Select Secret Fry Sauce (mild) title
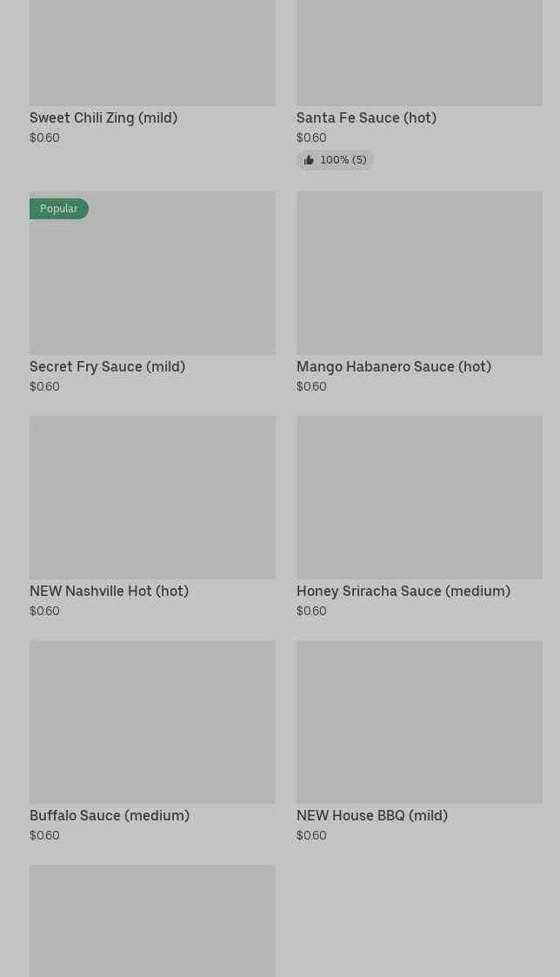 107,367
